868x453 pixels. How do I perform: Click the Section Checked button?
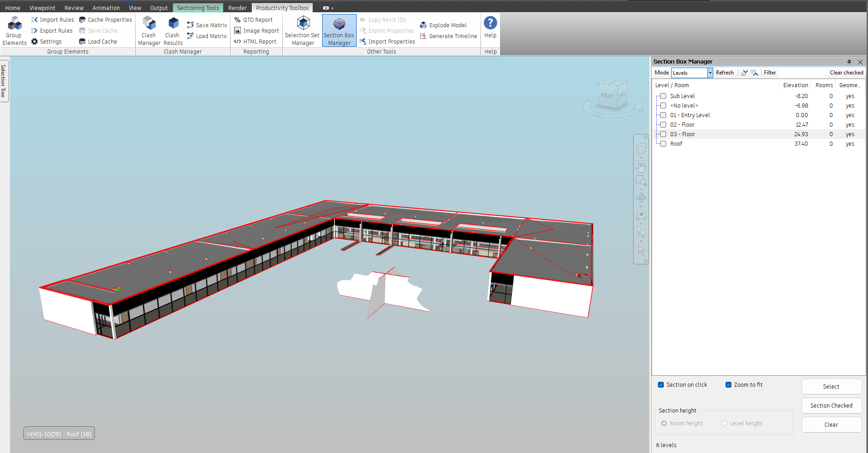pyautogui.click(x=831, y=406)
